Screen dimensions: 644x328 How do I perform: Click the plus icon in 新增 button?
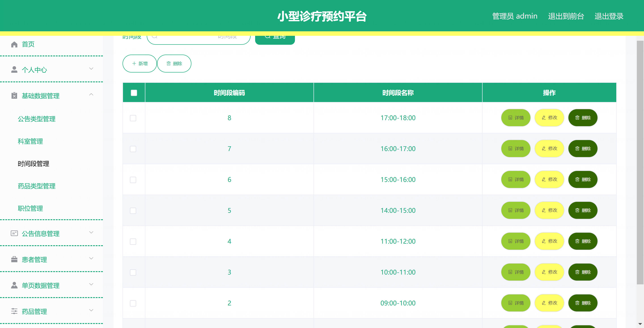(134, 64)
